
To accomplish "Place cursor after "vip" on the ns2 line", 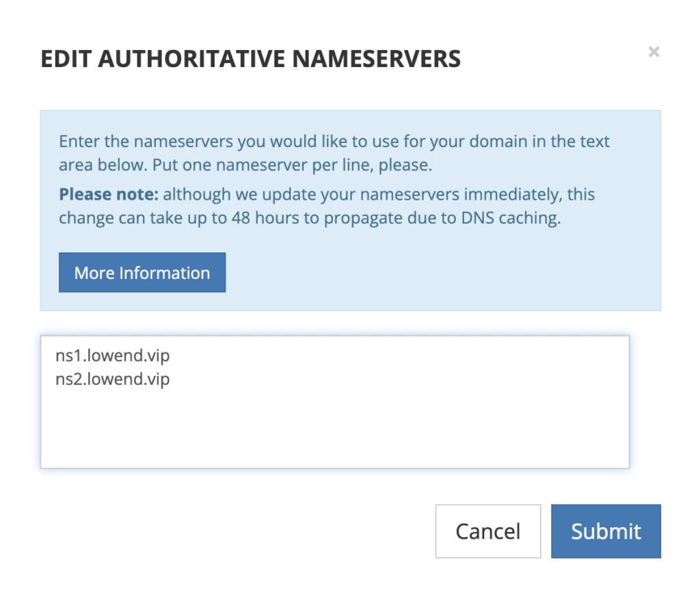I will tap(171, 379).
